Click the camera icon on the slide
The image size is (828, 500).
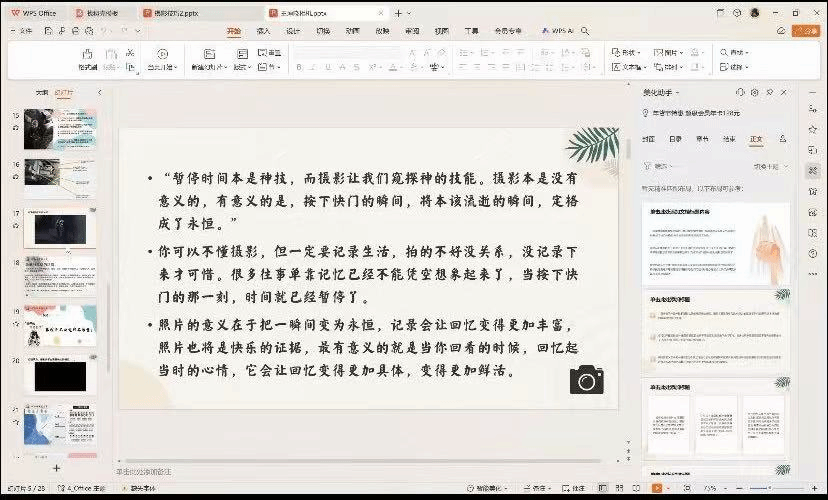(x=587, y=379)
